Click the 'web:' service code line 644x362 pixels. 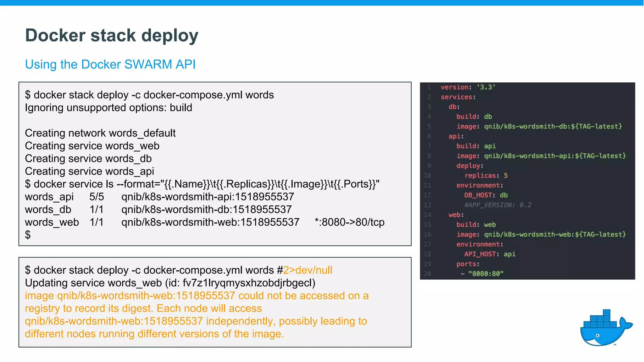pyautogui.click(x=456, y=215)
